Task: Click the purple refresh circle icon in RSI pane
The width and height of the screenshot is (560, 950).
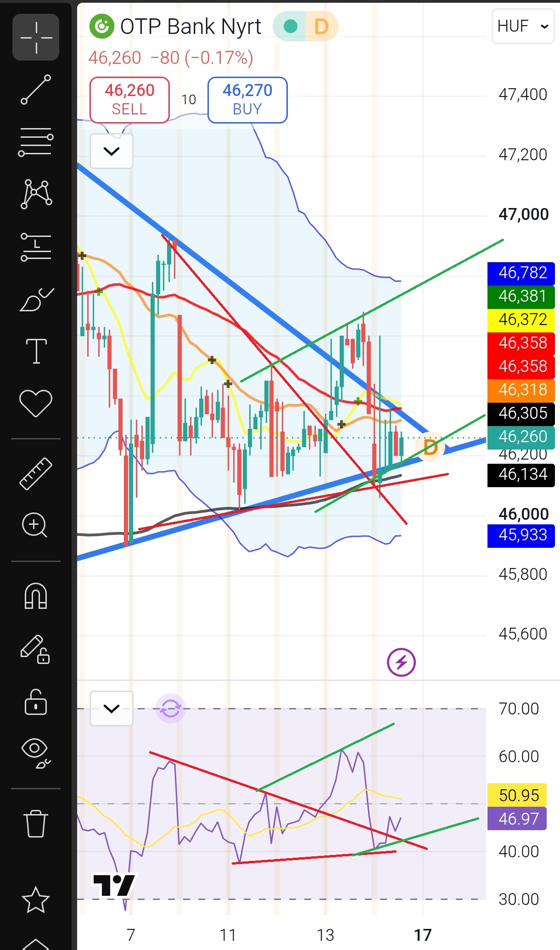Action: coord(170,708)
